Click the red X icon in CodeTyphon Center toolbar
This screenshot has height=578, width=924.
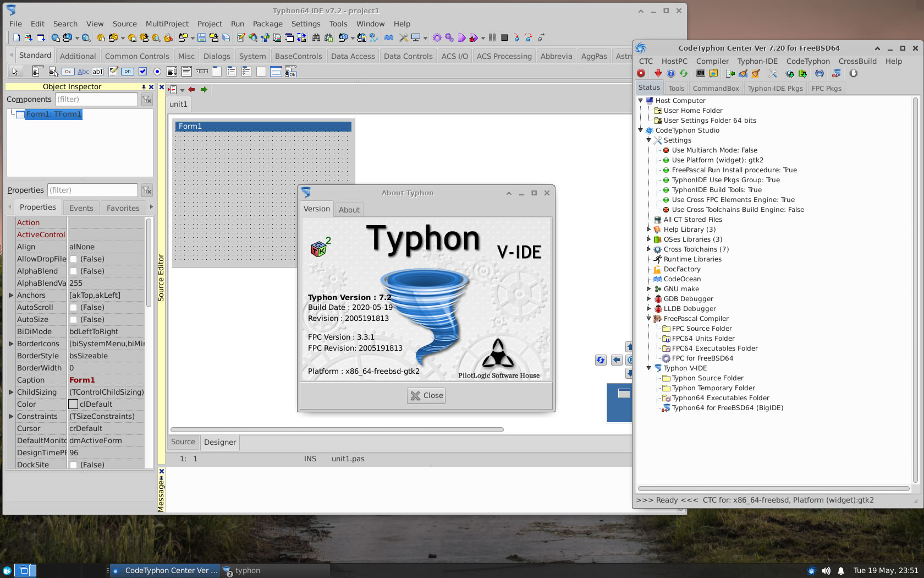click(x=641, y=73)
